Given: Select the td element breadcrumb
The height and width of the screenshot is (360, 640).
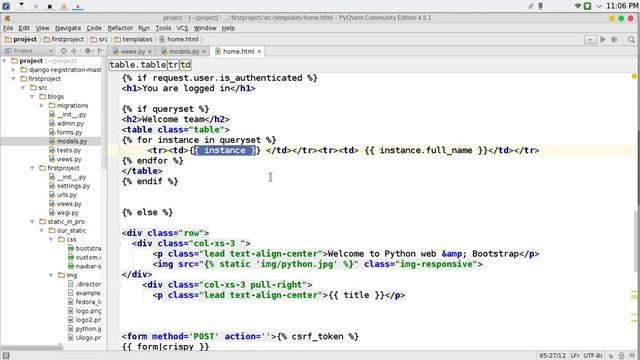Looking at the screenshot, I should point(185,65).
